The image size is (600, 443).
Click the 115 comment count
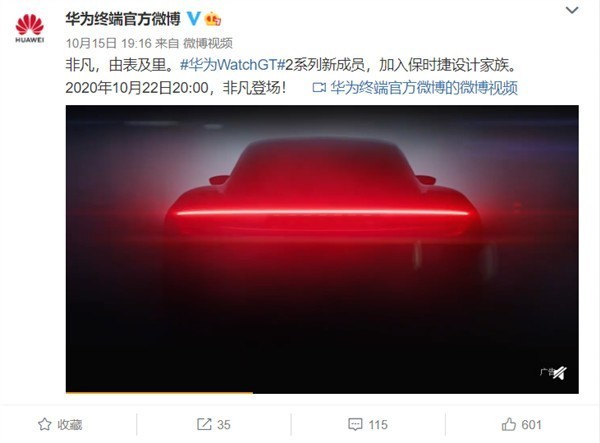click(378, 424)
